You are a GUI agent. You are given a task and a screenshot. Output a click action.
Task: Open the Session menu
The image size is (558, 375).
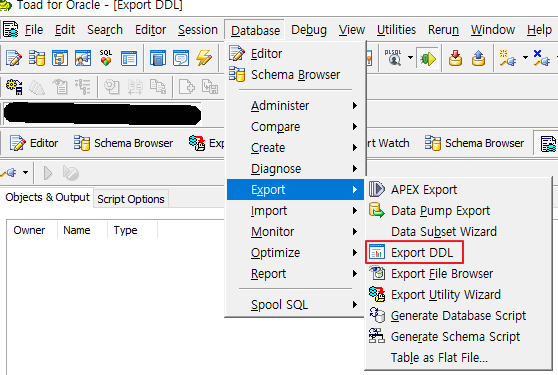tap(198, 30)
